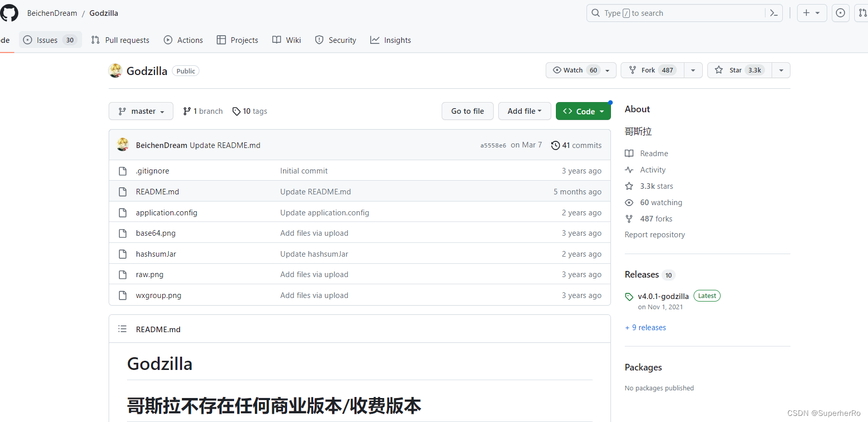Open the application.config file
The image size is (868, 422).
tap(167, 213)
